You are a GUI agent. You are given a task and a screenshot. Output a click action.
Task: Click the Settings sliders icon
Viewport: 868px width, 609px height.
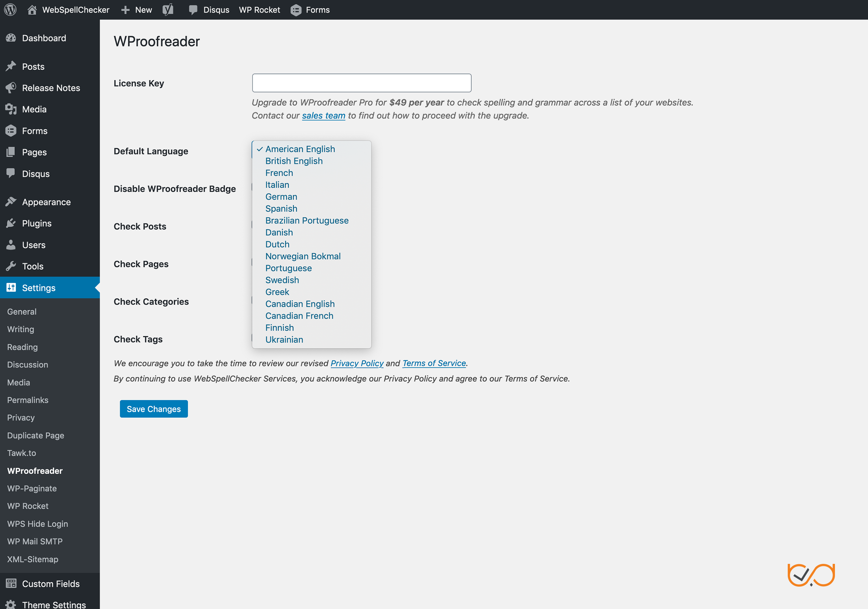coord(11,287)
